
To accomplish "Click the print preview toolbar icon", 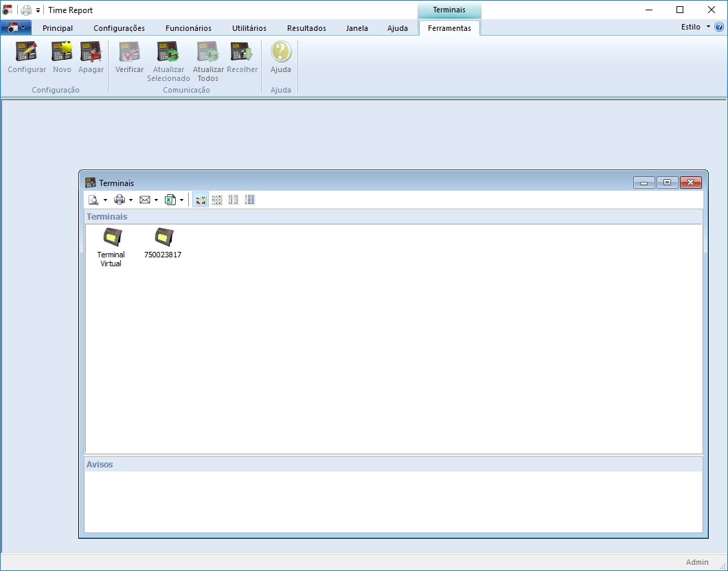I will (93, 200).
